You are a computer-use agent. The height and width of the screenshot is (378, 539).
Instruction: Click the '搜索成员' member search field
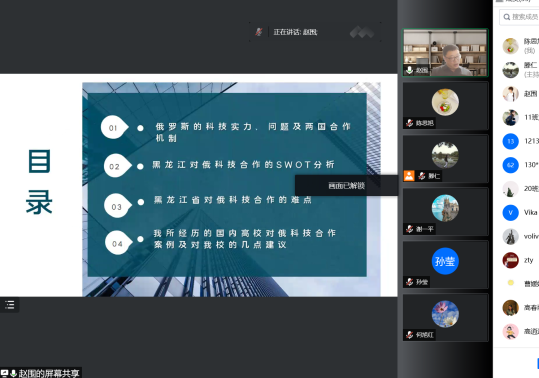click(x=520, y=17)
